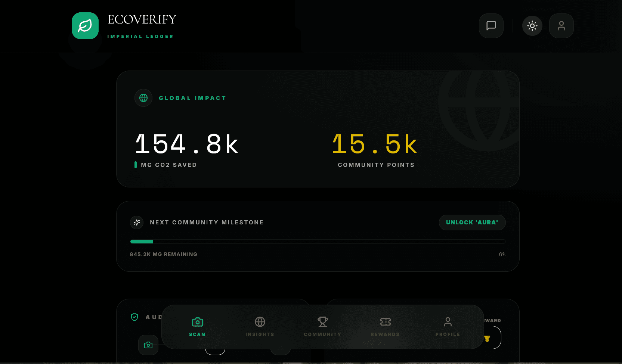Click the camera capture icon in the audit card
The height and width of the screenshot is (364, 622).
point(148,345)
